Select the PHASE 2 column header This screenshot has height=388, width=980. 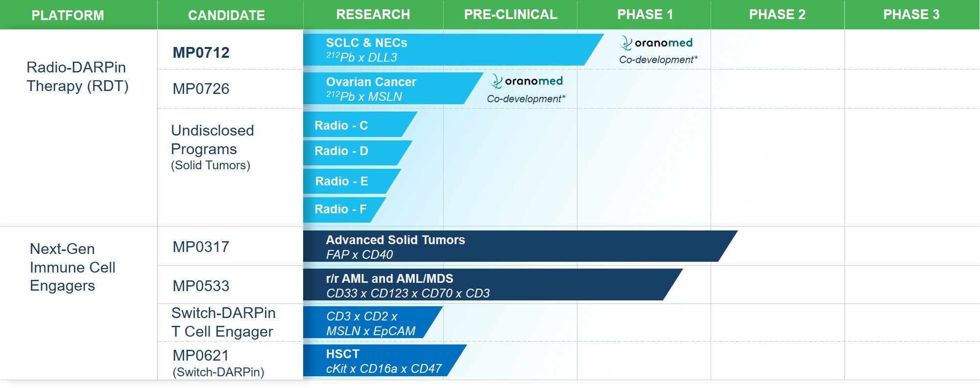777,15
